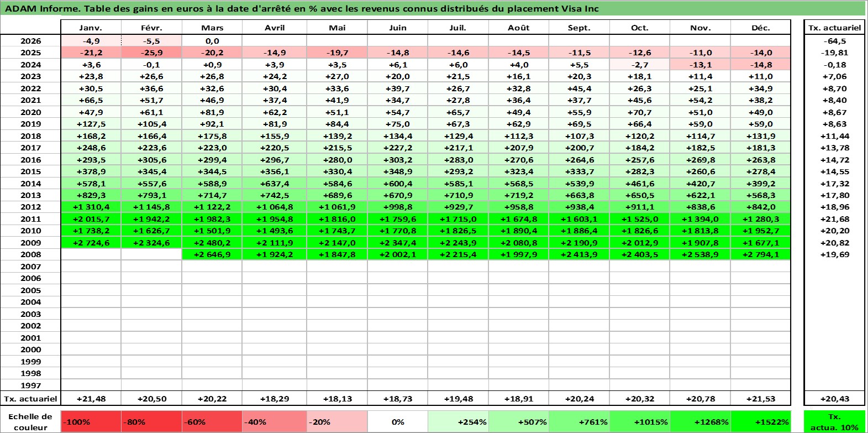Select the August 2010 value +1 890,4

tap(519, 231)
